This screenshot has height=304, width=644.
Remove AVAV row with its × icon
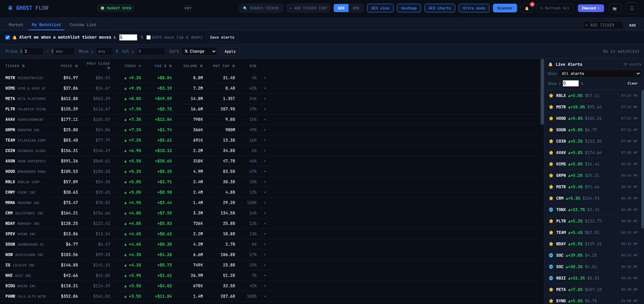pos(265,119)
